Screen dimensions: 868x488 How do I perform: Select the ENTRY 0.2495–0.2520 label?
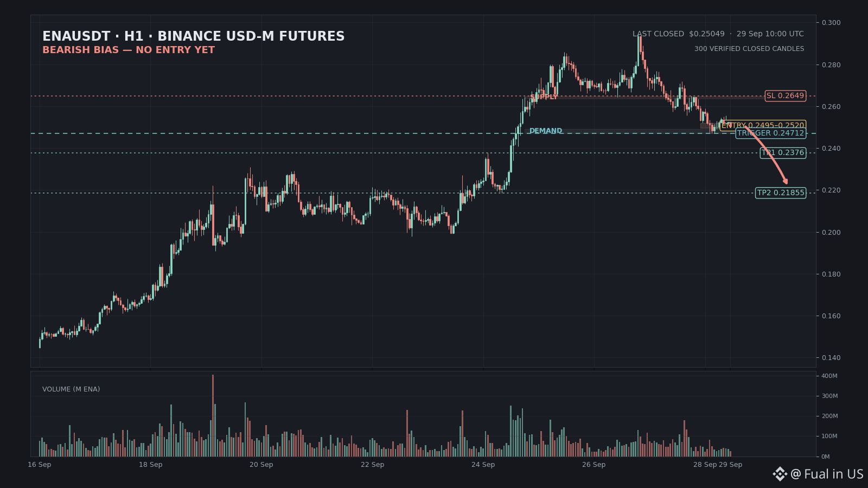[x=763, y=125]
